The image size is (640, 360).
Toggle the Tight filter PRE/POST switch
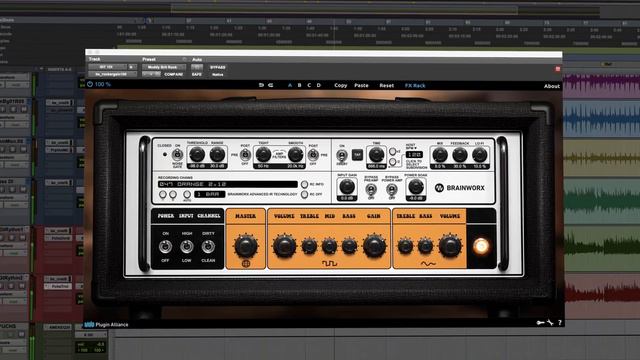pos(245,155)
